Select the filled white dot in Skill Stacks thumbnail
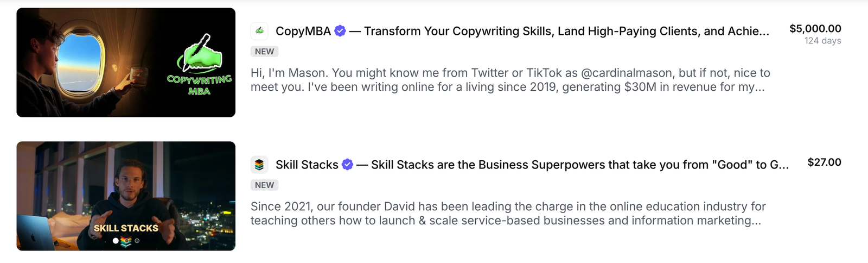The image size is (868, 263). pyautogui.click(x=116, y=241)
